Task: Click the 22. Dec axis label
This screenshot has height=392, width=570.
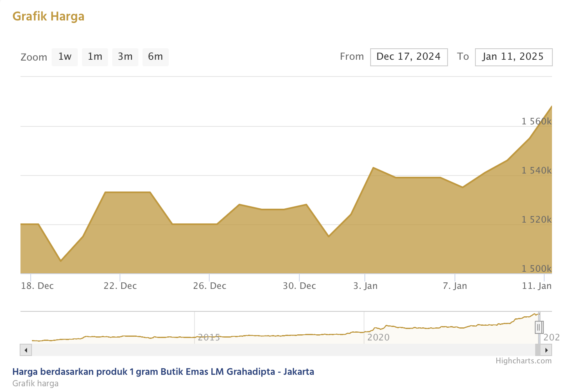Action: pos(120,286)
